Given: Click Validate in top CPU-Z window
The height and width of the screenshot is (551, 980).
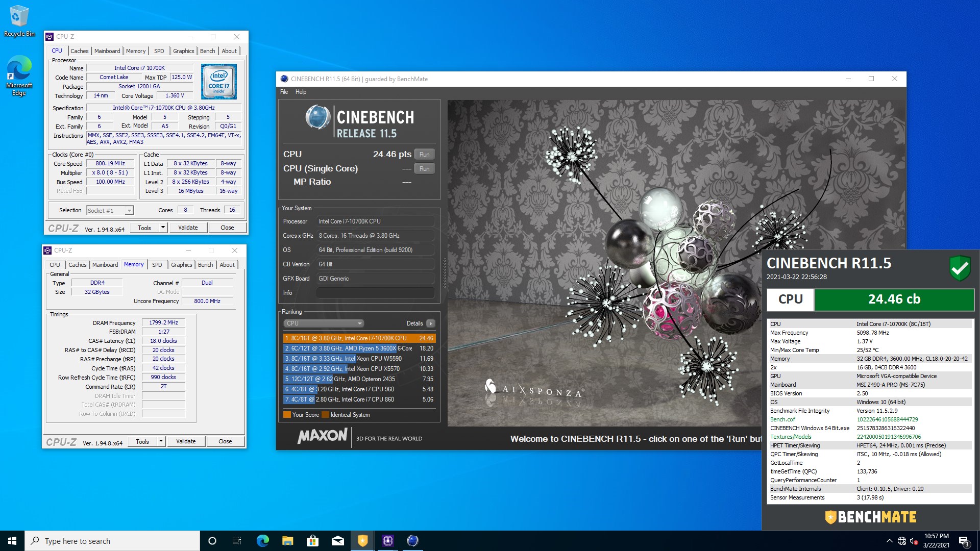Looking at the screenshot, I should 188,228.
